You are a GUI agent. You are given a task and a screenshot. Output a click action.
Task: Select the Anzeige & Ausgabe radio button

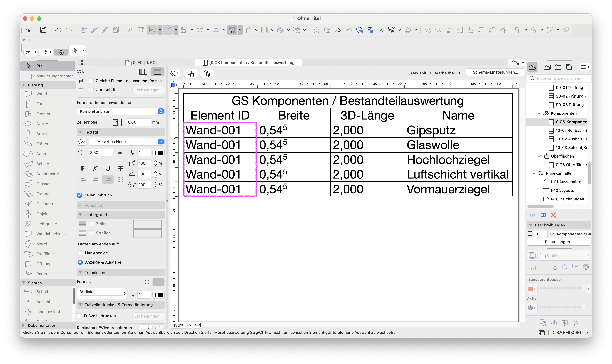80,262
